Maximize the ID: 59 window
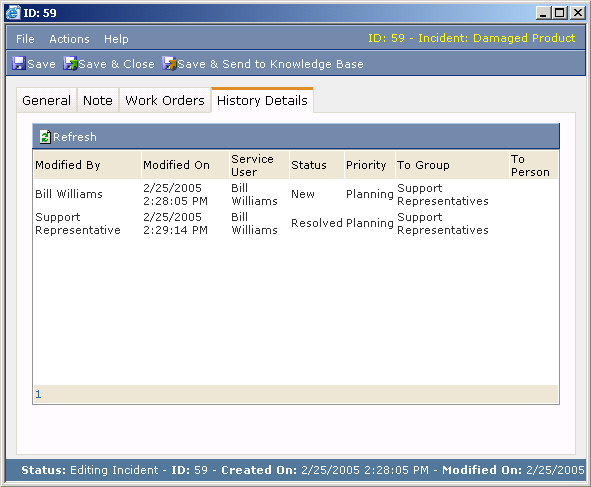Viewport: 591px width, 487px height. [560, 13]
